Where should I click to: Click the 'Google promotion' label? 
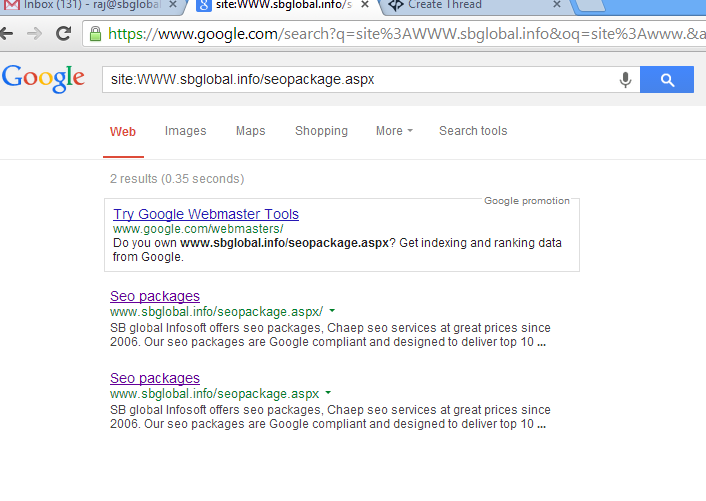point(527,201)
